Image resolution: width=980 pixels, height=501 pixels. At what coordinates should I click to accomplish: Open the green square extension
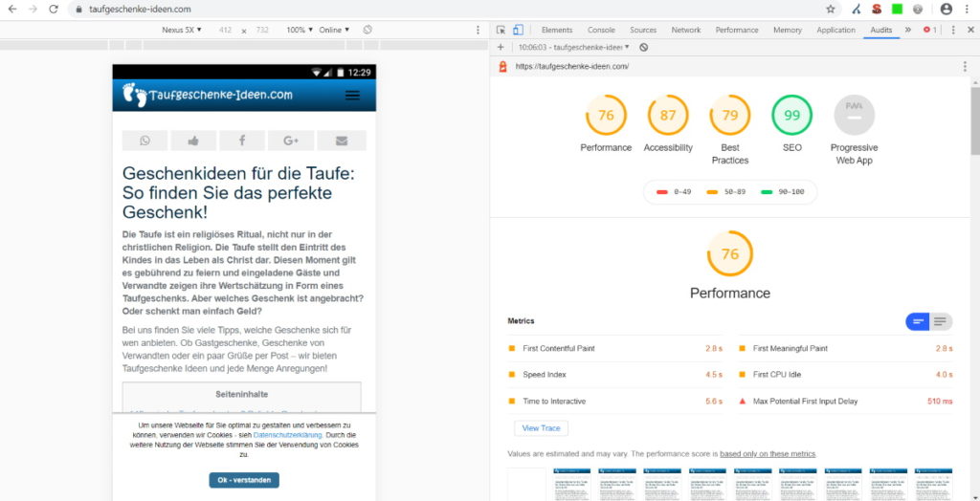(898, 10)
